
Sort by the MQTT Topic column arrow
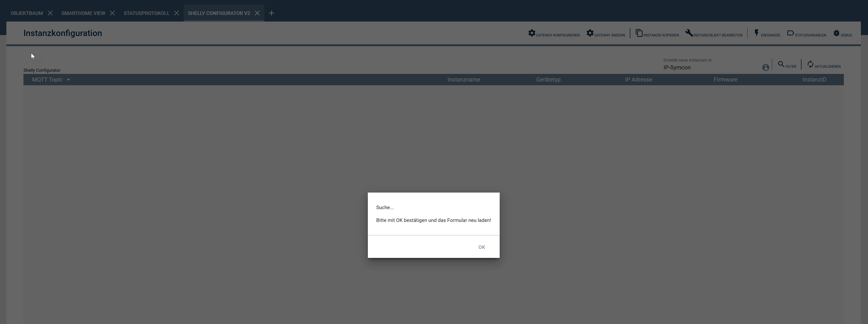(68, 80)
